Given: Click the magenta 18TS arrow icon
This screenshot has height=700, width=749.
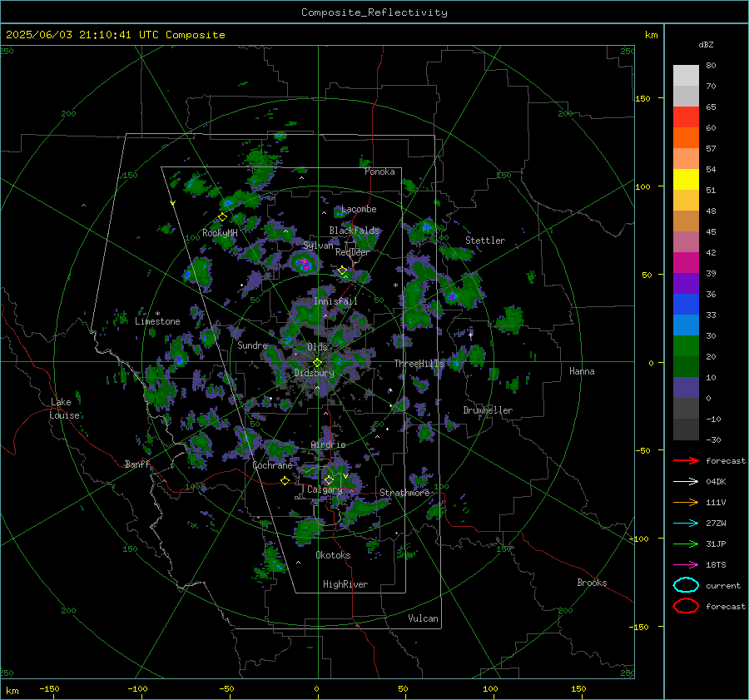Looking at the screenshot, I should pyautogui.click(x=686, y=564).
